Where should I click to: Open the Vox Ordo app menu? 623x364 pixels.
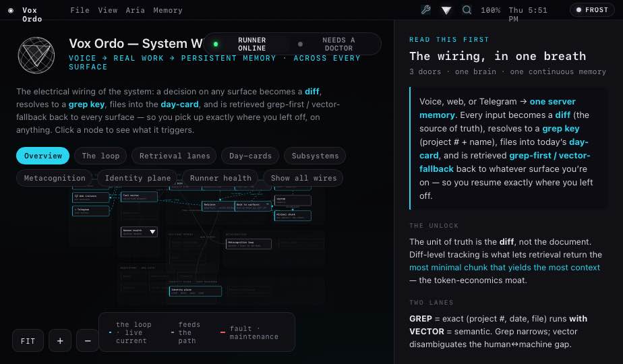[x=32, y=15]
